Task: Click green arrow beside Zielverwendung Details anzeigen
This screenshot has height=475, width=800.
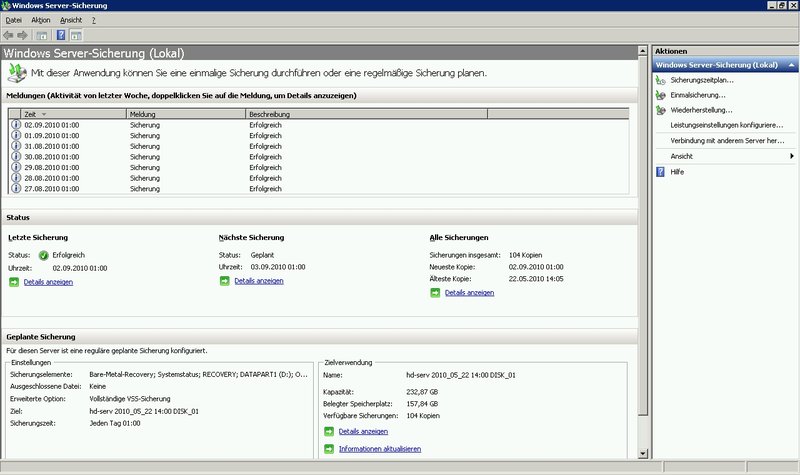Action: [x=329, y=432]
